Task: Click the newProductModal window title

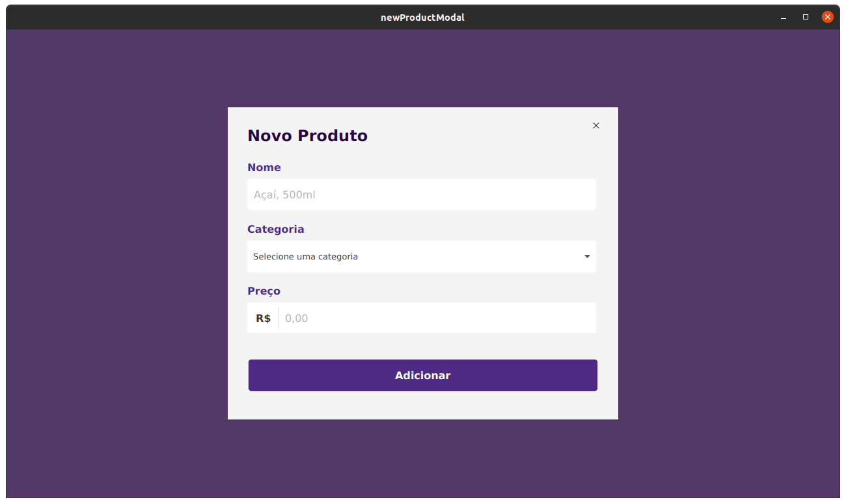Action: point(423,18)
